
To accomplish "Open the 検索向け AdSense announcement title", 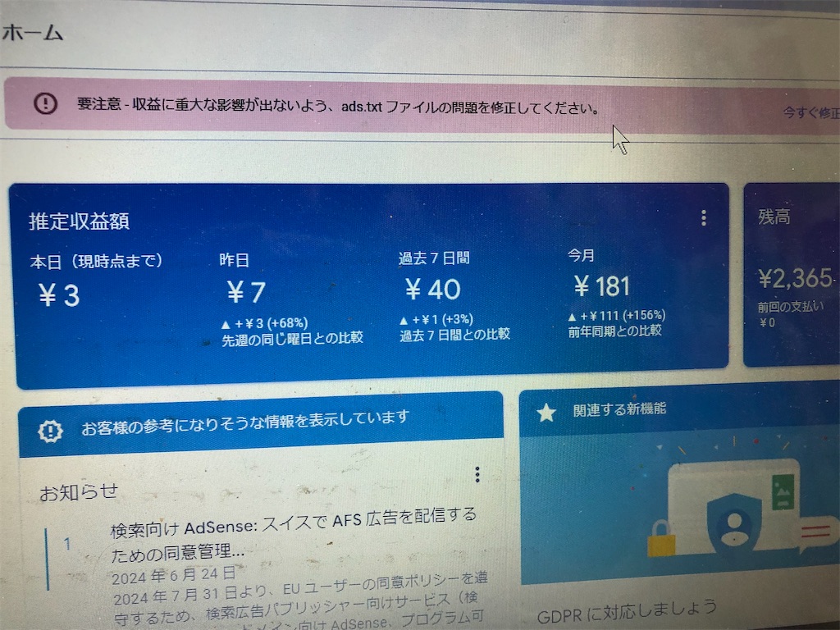I will (293, 534).
